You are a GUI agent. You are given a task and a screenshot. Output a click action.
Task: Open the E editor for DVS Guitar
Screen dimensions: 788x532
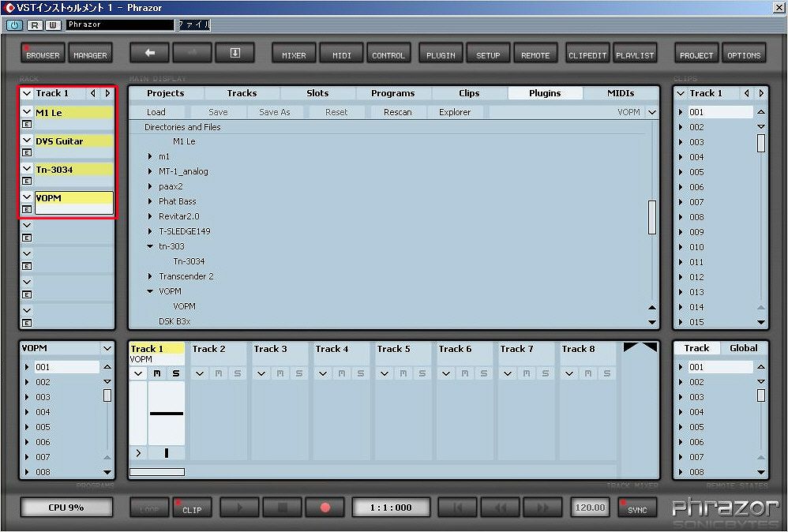[x=27, y=152]
